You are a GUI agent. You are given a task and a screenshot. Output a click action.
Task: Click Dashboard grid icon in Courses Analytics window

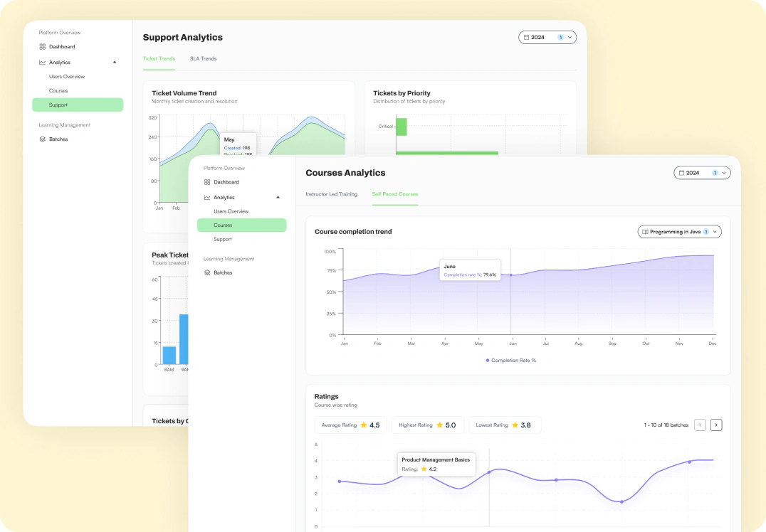(207, 182)
